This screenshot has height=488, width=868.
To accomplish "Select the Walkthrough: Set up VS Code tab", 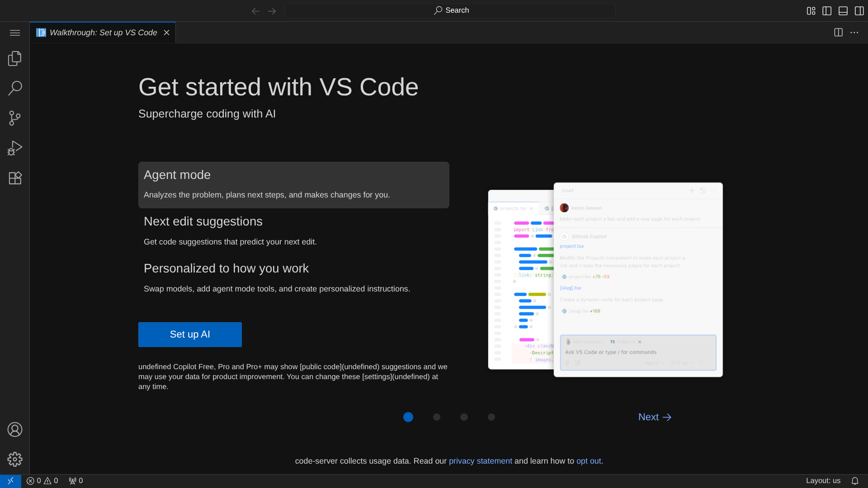I will (x=103, y=33).
